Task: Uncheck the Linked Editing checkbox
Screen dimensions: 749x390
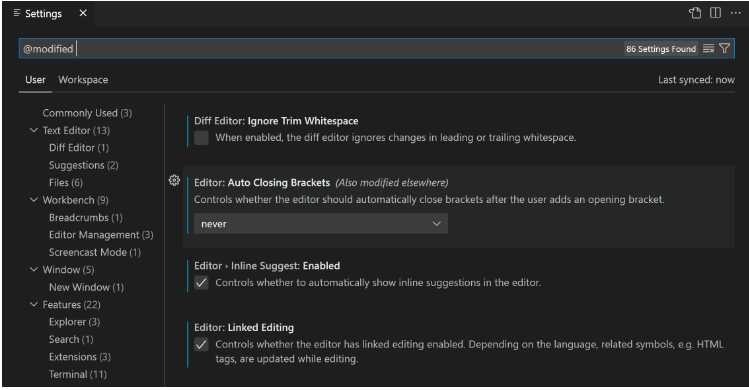Action: pyautogui.click(x=201, y=344)
